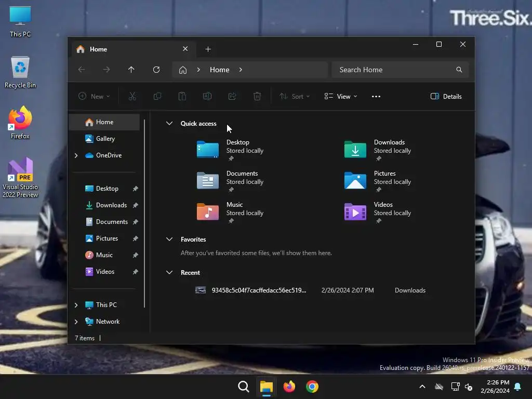Click the home icon in address bar
This screenshot has width=532, height=399.
183,70
